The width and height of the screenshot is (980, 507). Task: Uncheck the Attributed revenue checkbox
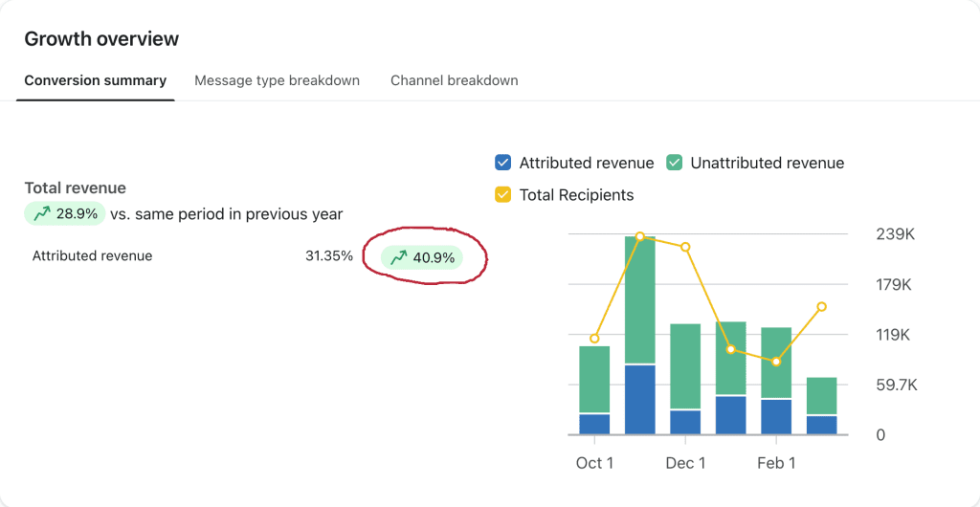click(503, 163)
